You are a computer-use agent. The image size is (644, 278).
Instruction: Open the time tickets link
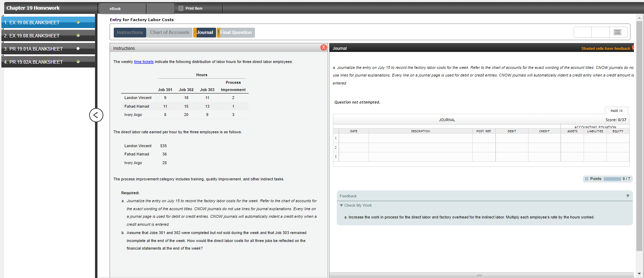pyautogui.click(x=144, y=62)
